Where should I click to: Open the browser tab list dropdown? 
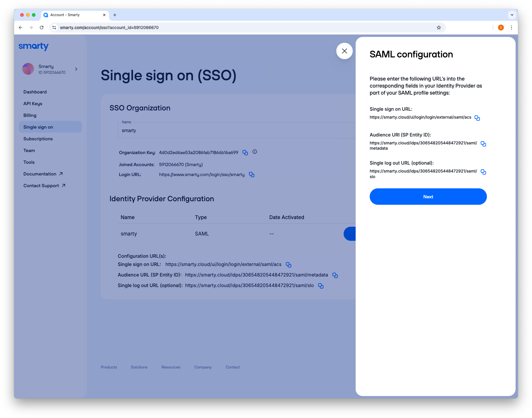tap(512, 15)
